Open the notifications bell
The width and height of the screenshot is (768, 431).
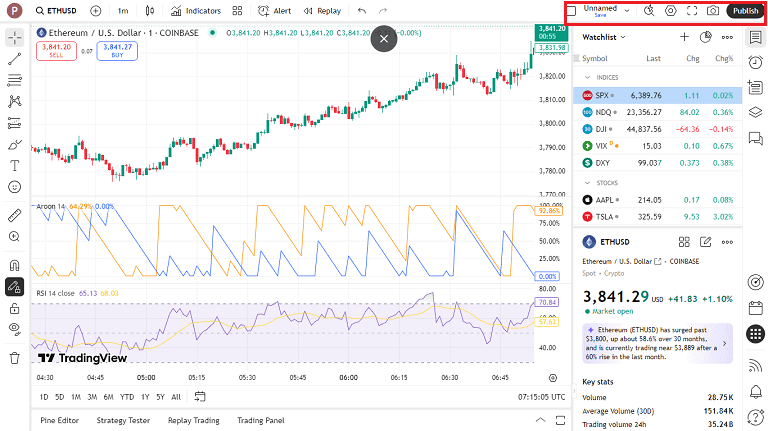756,391
